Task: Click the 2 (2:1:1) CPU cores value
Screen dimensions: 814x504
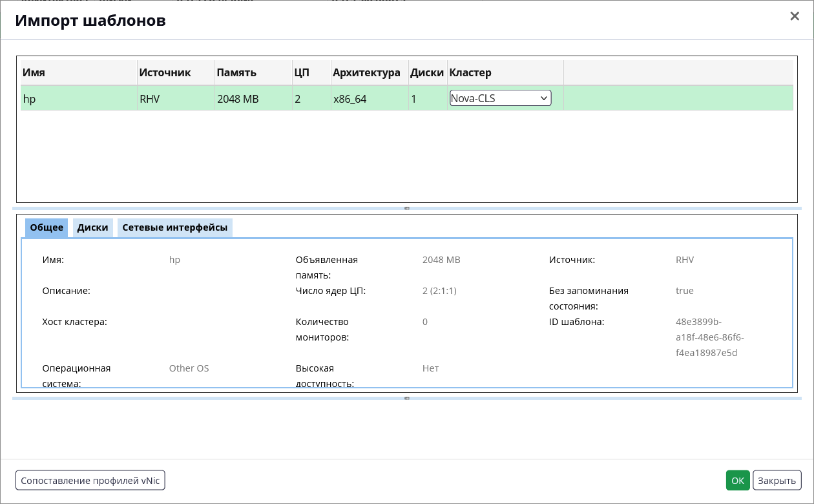Action: click(x=439, y=291)
